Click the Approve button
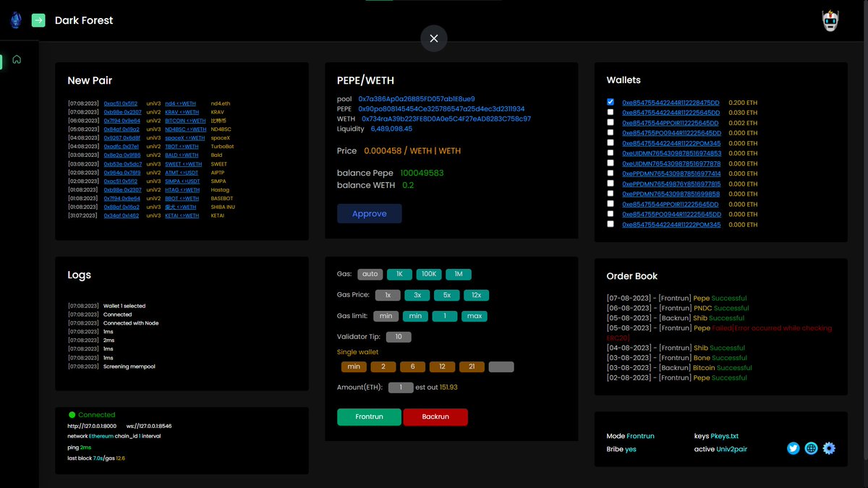This screenshot has height=488, width=868. [x=369, y=213]
